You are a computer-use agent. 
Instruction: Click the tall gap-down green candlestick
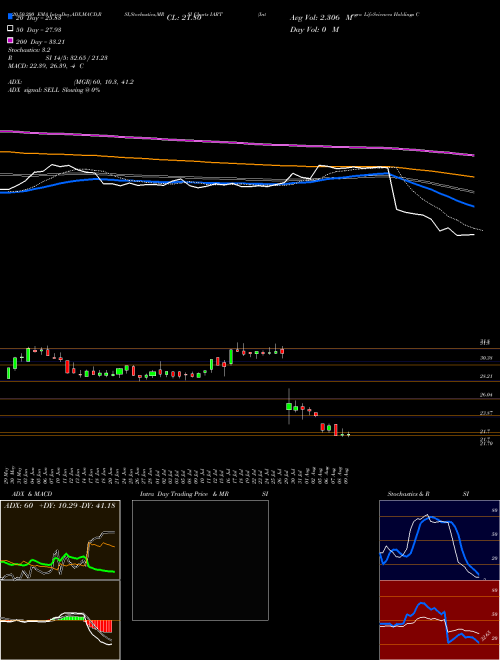[289, 406]
